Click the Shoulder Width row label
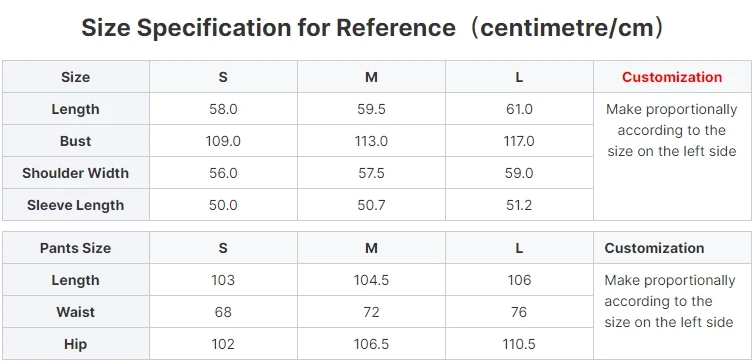 [76, 173]
